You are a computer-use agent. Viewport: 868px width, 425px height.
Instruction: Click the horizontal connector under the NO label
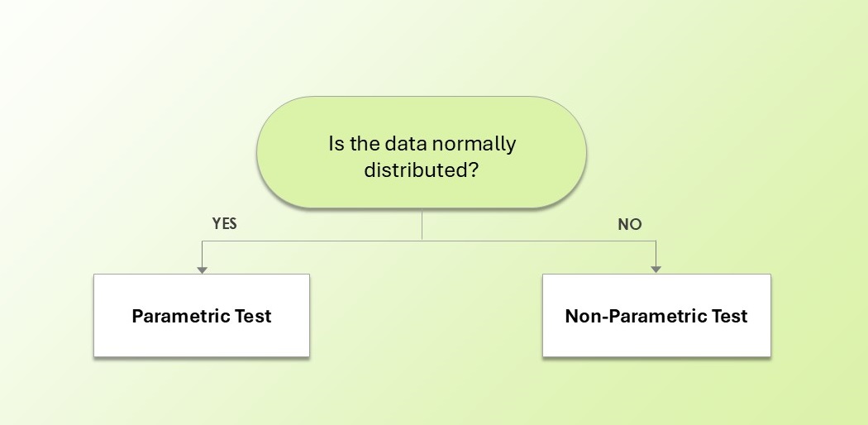537,241
